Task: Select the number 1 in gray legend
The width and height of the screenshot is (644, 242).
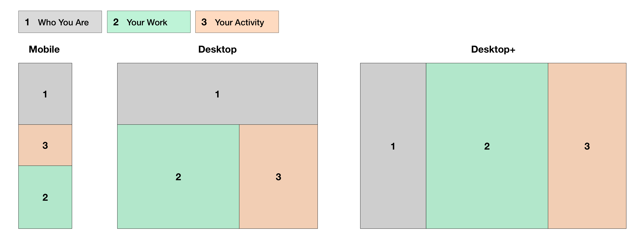Action: pyautogui.click(x=27, y=22)
